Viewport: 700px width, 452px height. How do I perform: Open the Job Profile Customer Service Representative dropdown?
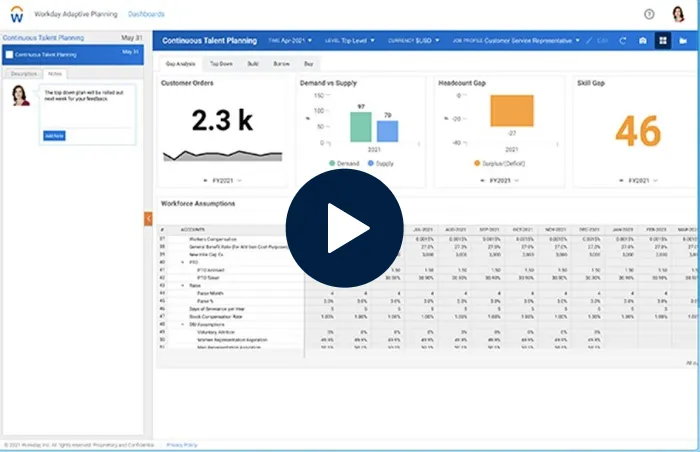click(x=516, y=41)
